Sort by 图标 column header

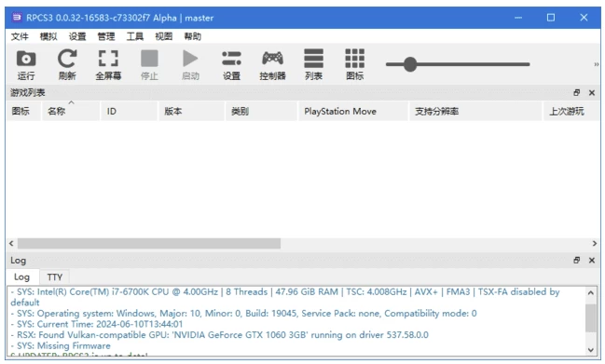tap(23, 112)
